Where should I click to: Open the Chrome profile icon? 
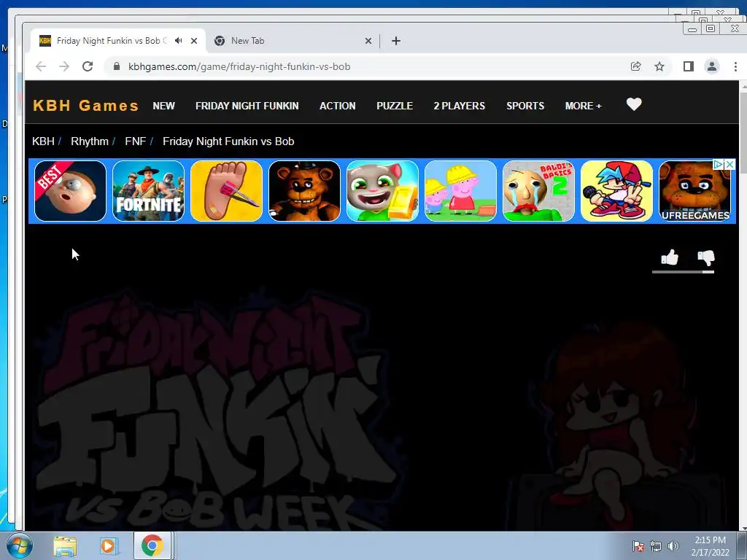(712, 66)
